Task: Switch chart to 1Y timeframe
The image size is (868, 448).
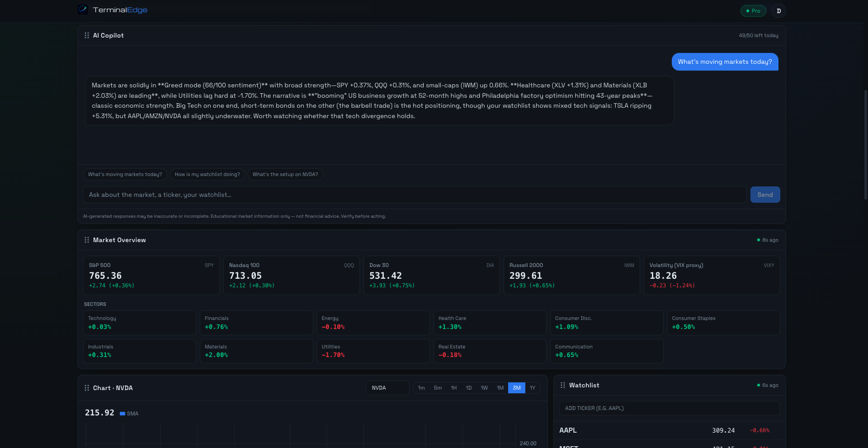Action: point(533,388)
